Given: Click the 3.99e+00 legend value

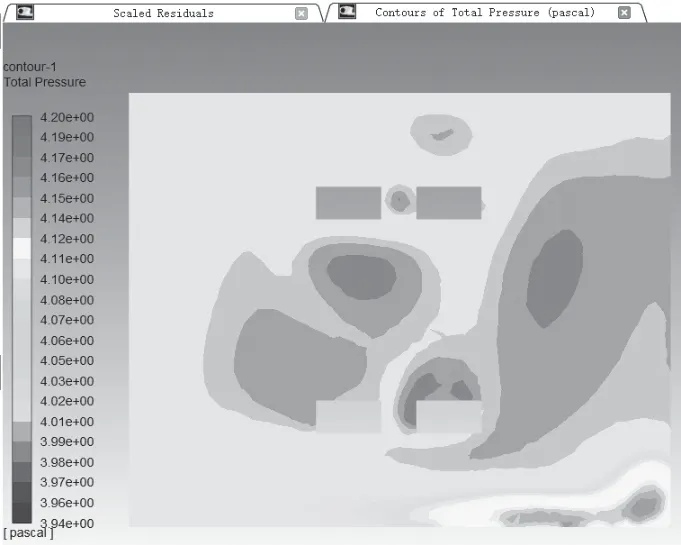Looking at the screenshot, I should pos(67,442).
